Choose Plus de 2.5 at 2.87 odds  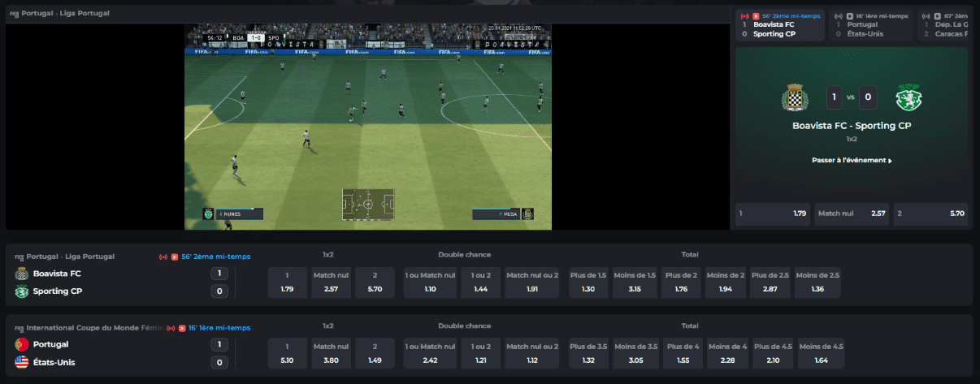click(x=770, y=283)
